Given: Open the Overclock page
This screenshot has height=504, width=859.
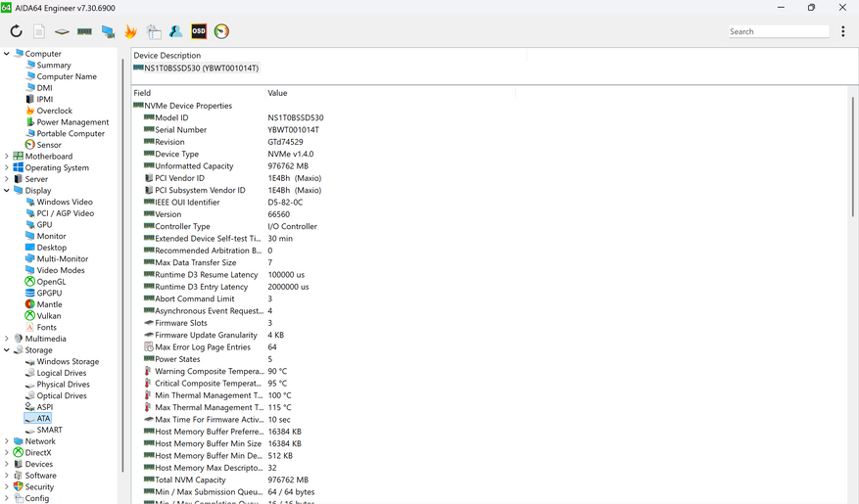Looking at the screenshot, I should [54, 111].
